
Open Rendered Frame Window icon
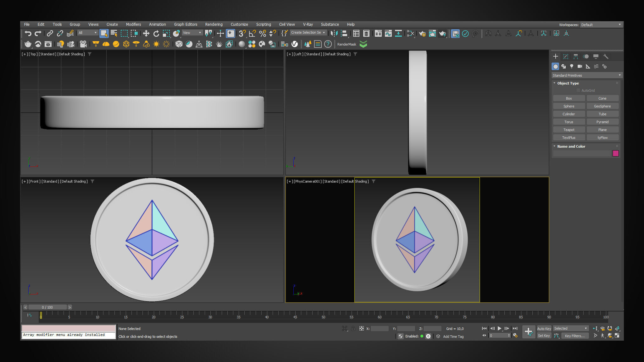432,33
